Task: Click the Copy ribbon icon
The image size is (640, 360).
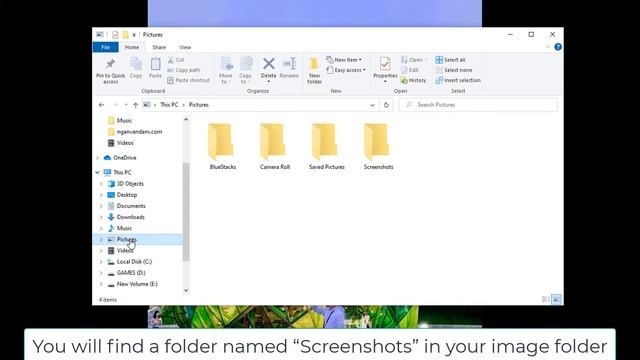Action: tap(136, 64)
